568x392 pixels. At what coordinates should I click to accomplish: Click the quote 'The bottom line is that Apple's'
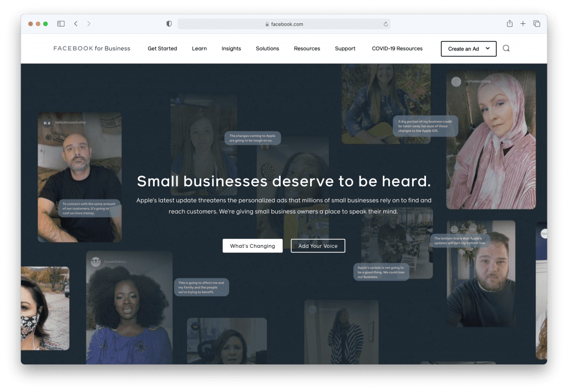460,241
